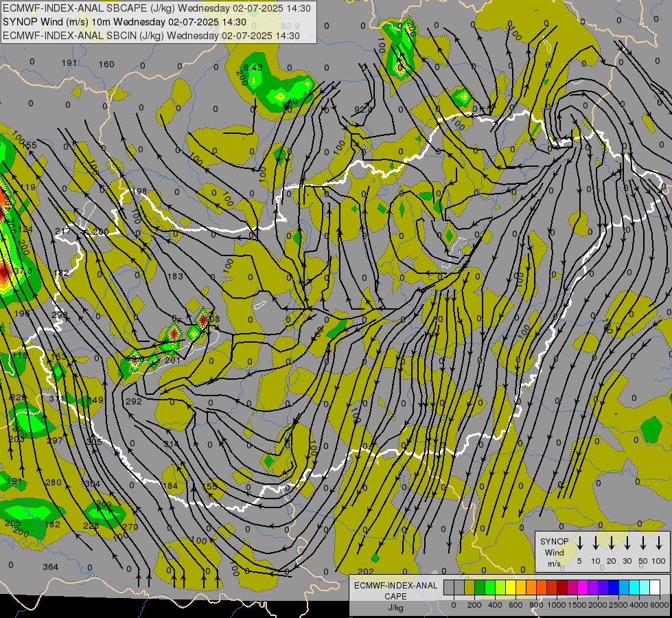Screen dimensions: 672x618
Task: Click the 183 value on the map
Action: [x=175, y=277]
